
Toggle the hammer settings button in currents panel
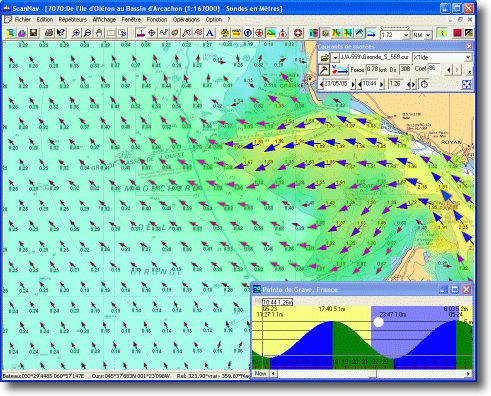[x=324, y=70]
